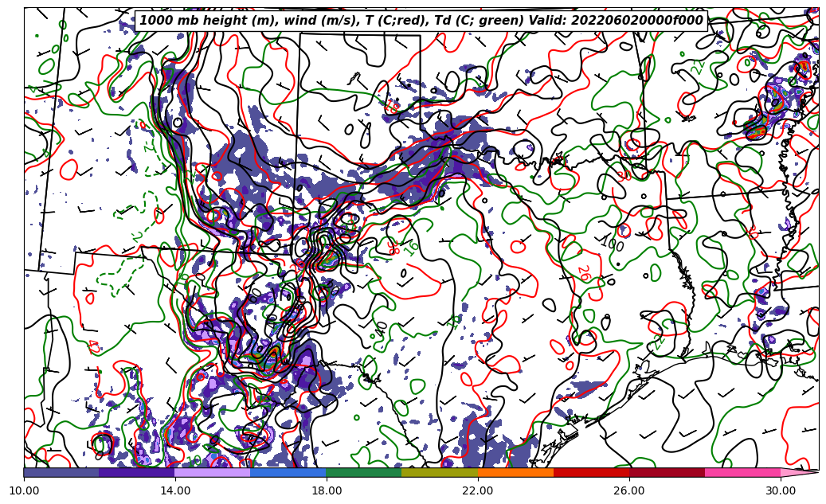826x504 pixels.
Task: Click the 22.00 colorbar tick label
Action: pos(478,490)
